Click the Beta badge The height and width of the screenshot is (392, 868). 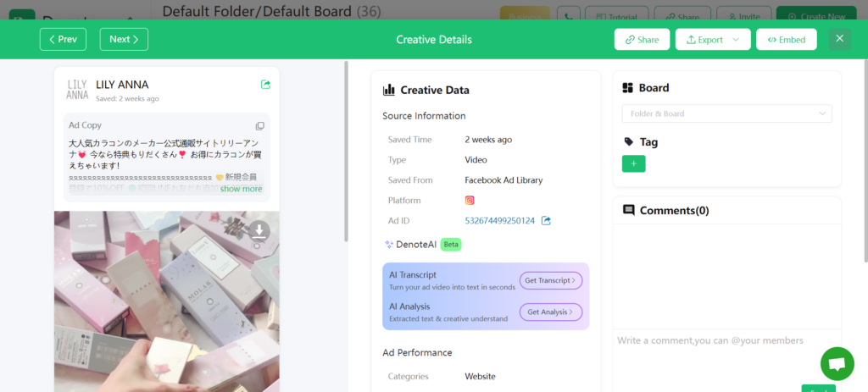pyautogui.click(x=451, y=245)
